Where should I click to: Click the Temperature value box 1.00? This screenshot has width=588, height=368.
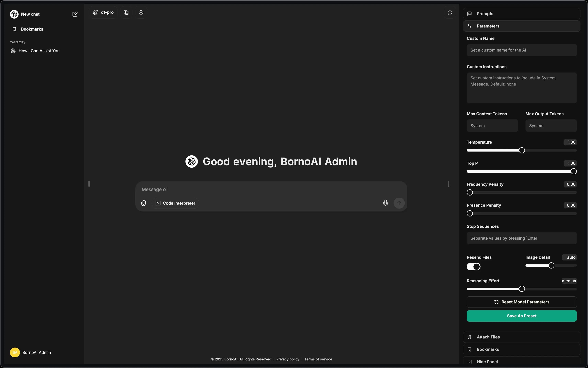pos(570,142)
